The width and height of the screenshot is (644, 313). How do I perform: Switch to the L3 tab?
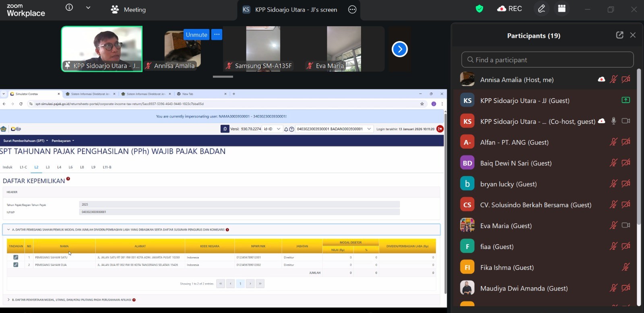click(x=47, y=167)
